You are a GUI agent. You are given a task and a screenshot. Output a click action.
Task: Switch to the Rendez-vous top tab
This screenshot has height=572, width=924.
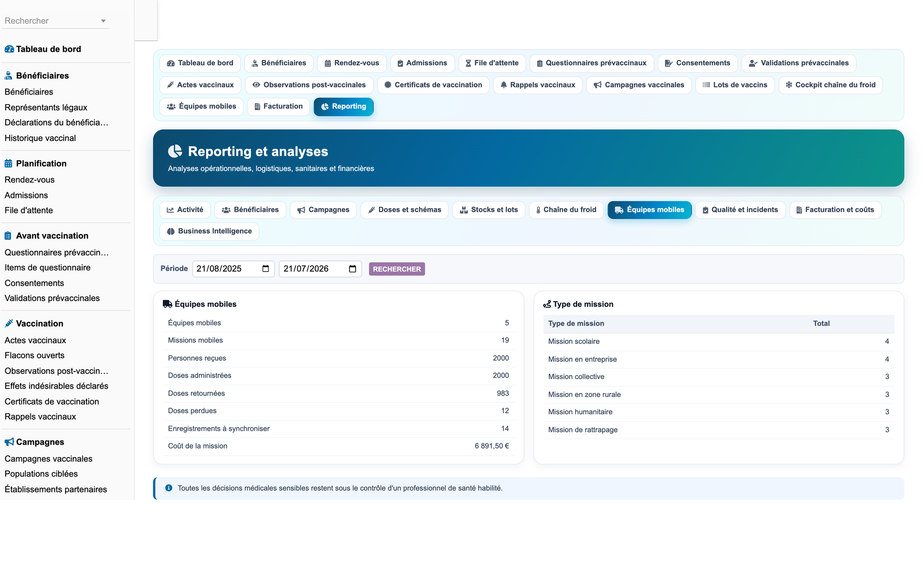352,63
